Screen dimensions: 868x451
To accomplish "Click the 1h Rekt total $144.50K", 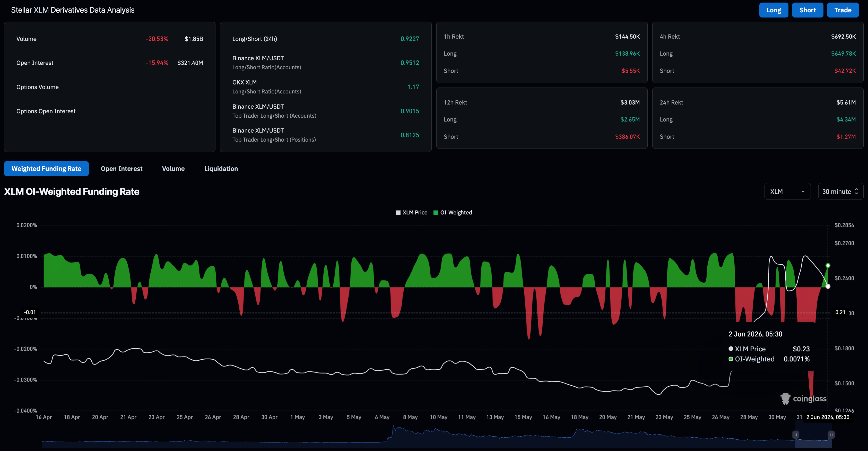I will [627, 36].
